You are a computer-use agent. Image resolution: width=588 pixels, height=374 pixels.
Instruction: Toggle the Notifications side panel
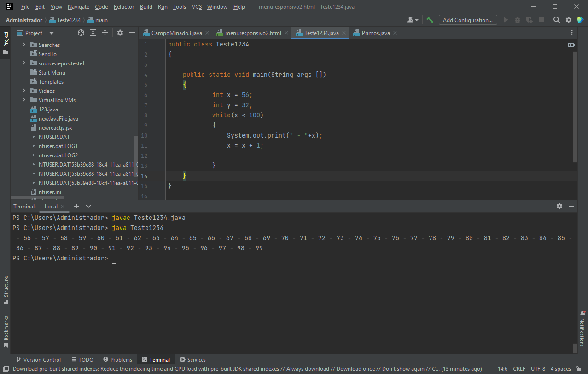pyautogui.click(x=582, y=328)
